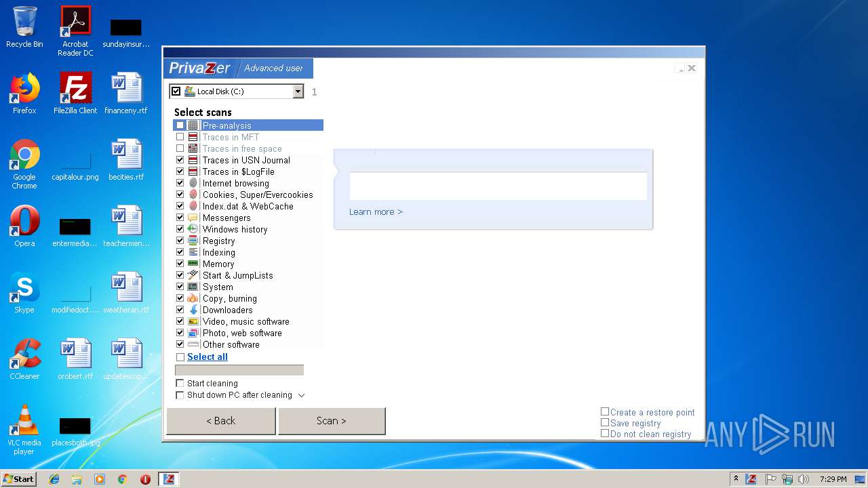Image resolution: width=868 pixels, height=488 pixels.
Task: Select the financeny.rtf desktop file
Action: (126, 94)
